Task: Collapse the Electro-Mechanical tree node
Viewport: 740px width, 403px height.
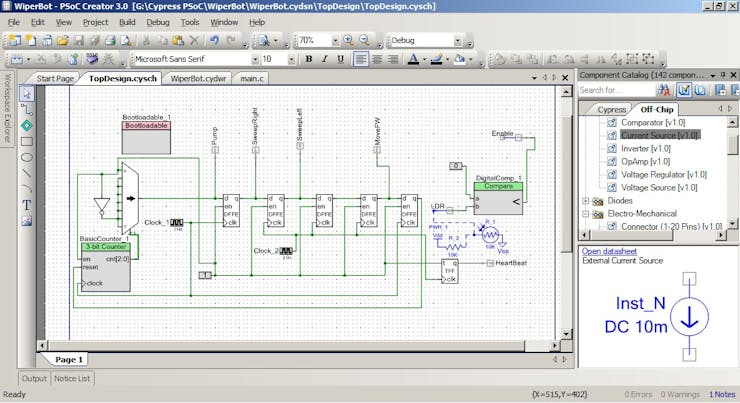Action: point(586,214)
